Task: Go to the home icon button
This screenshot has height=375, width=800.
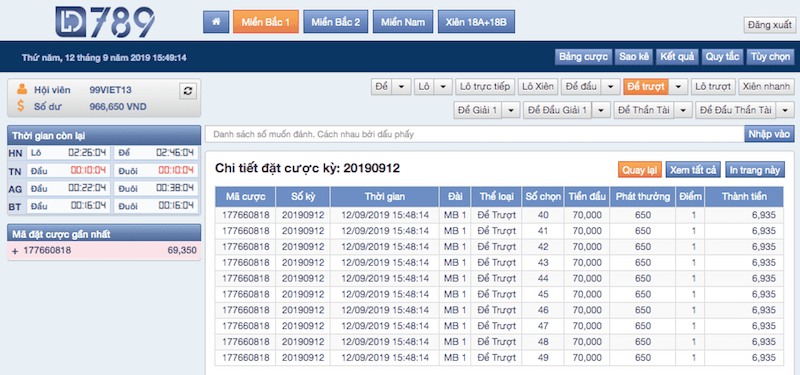Action: tap(216, 22)
